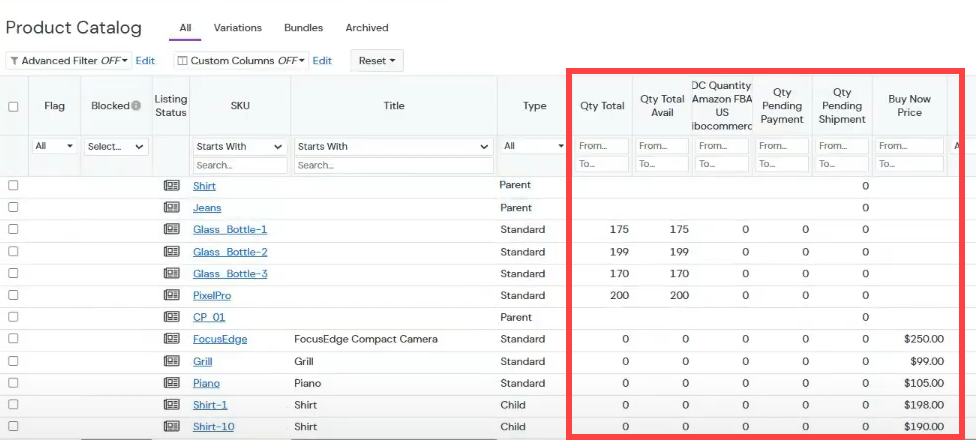Open SKU Starts With filter dropdown
Viewport: 976px width, 440px height.
tap(240, 147)
